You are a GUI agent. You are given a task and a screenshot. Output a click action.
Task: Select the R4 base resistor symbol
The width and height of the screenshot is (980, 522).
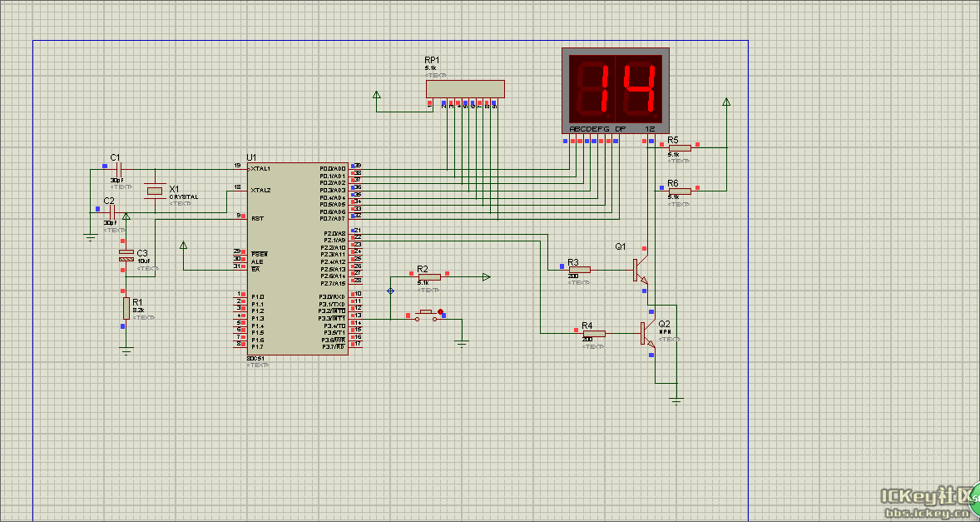click(x=594, y=333)
